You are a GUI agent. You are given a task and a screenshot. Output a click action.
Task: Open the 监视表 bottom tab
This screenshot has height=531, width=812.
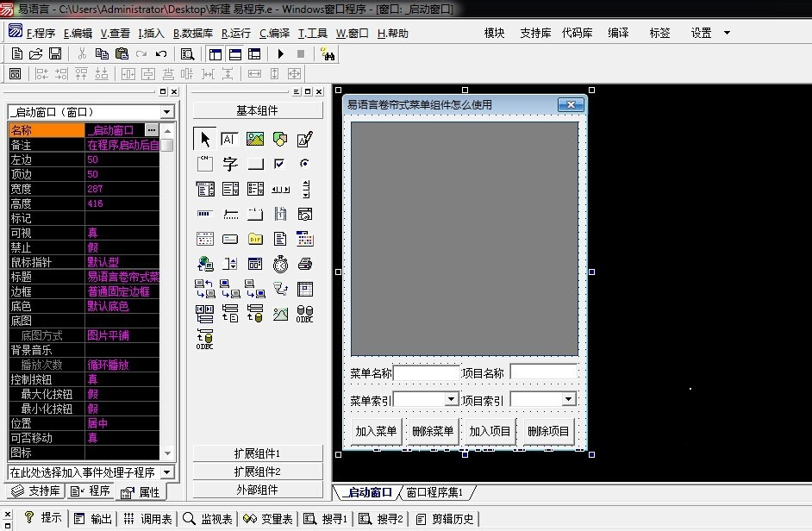point(208,519)
